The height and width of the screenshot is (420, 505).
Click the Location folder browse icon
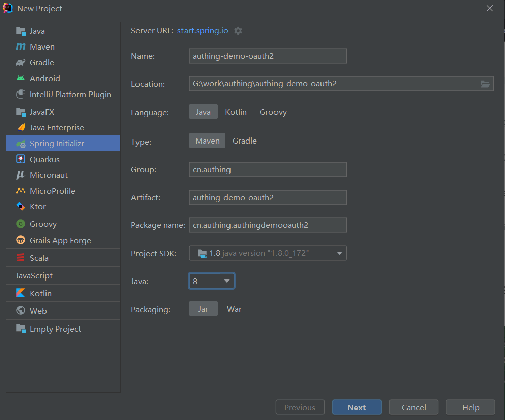pos(485,84)
